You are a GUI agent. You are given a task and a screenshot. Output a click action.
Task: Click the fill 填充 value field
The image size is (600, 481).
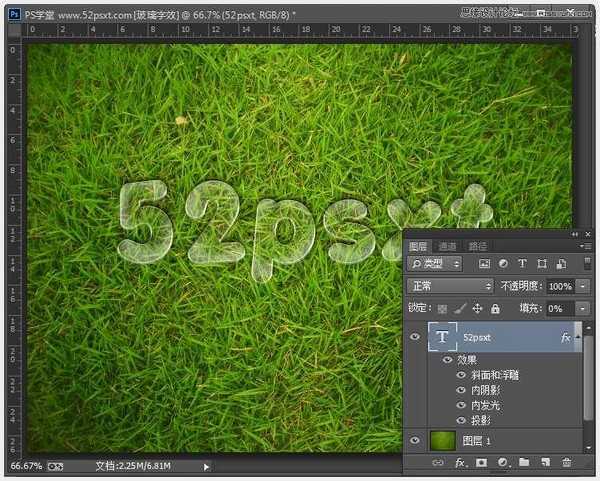click(558, 309)
